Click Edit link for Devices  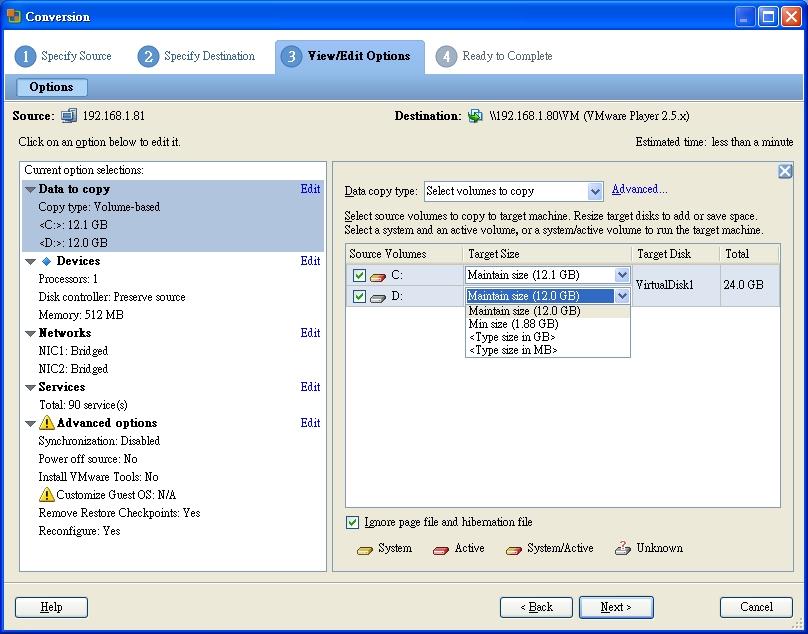point(310,261)
